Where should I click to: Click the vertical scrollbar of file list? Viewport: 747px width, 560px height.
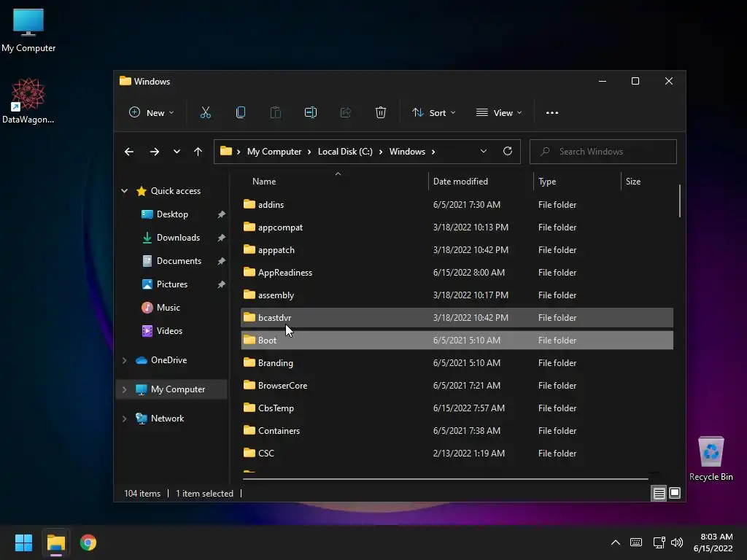point(679,201)
